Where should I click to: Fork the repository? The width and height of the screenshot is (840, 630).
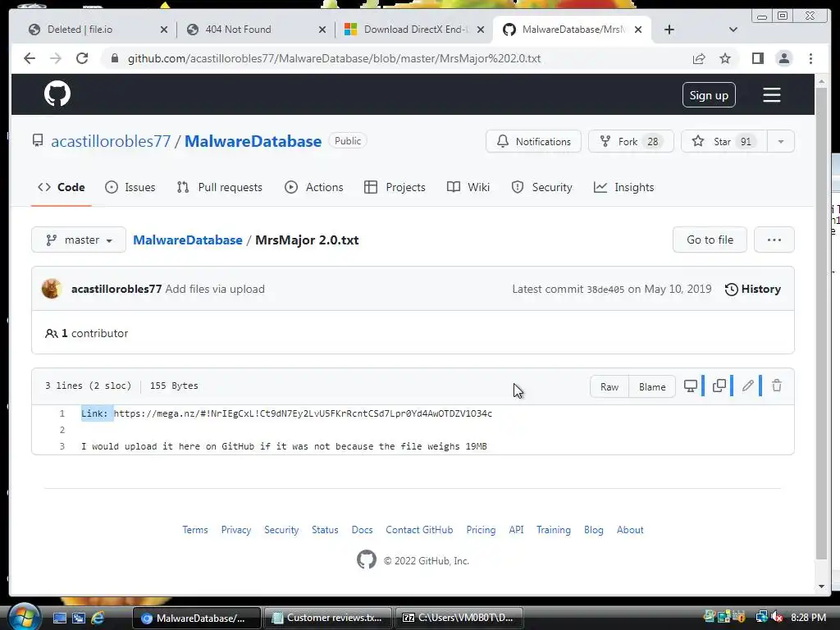tap(631, 141)
